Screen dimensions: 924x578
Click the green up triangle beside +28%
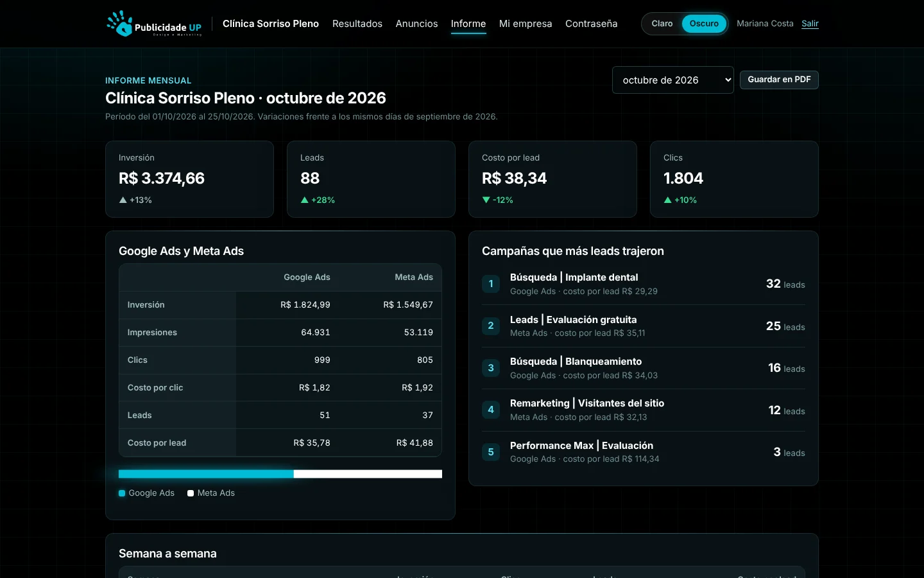click(x=304, y=200)
